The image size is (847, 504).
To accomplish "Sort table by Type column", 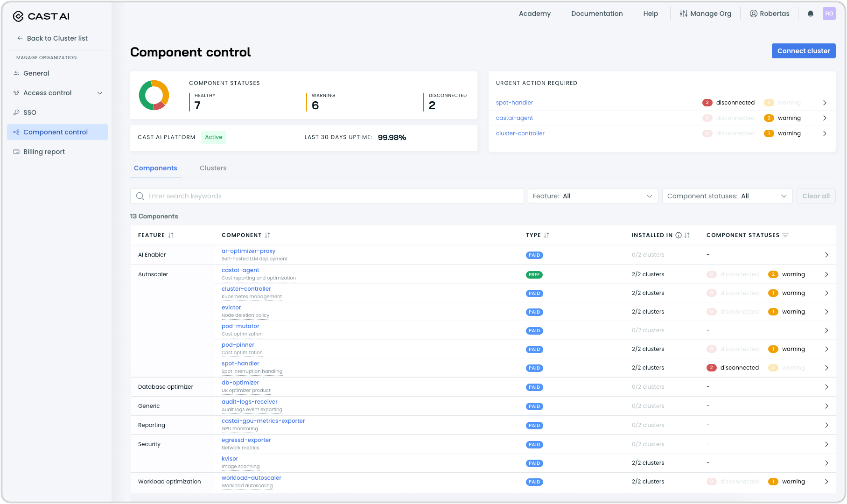I will tap(546, 235).
